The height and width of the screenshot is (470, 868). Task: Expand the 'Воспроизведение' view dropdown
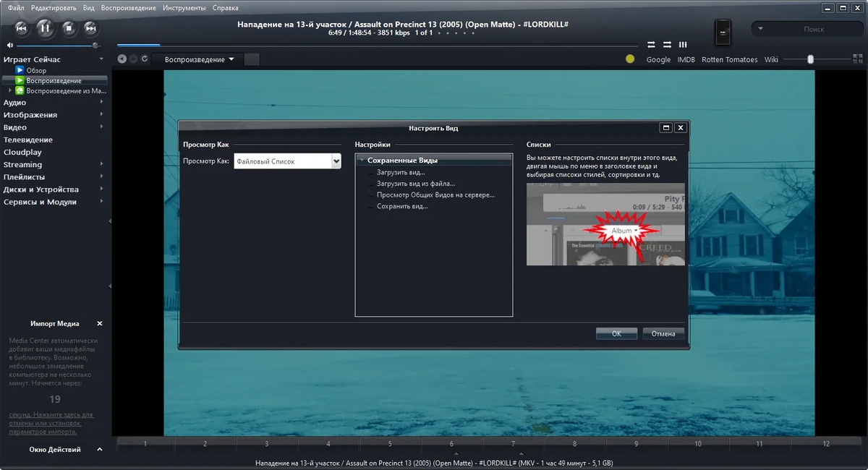click(199, 59)
